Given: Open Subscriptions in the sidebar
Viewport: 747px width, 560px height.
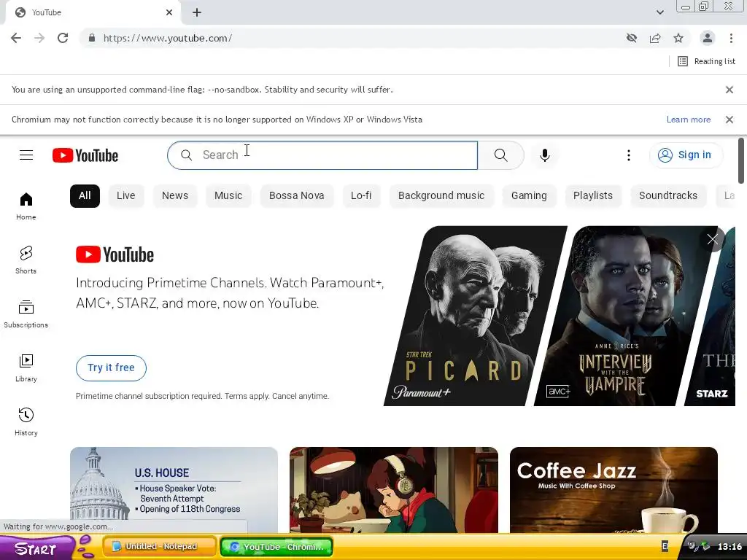Looking at the screenshot, I should [26, 314].
